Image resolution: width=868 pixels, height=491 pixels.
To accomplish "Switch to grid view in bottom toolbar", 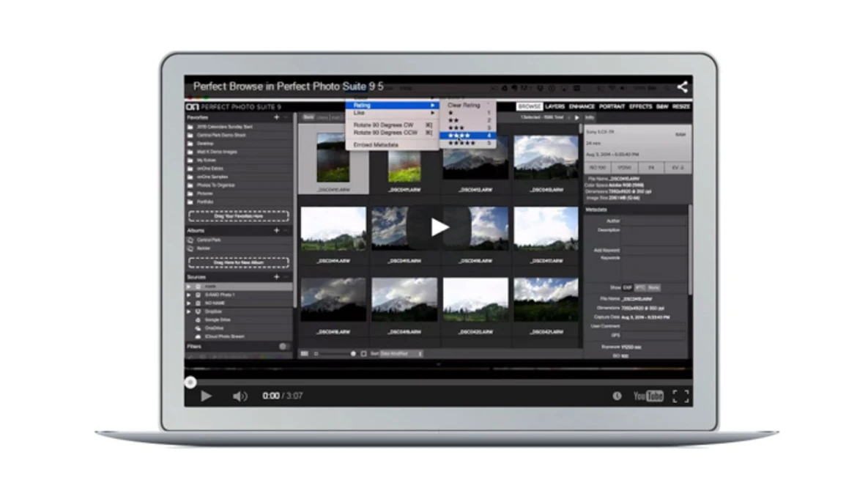I will coord(305,354).
